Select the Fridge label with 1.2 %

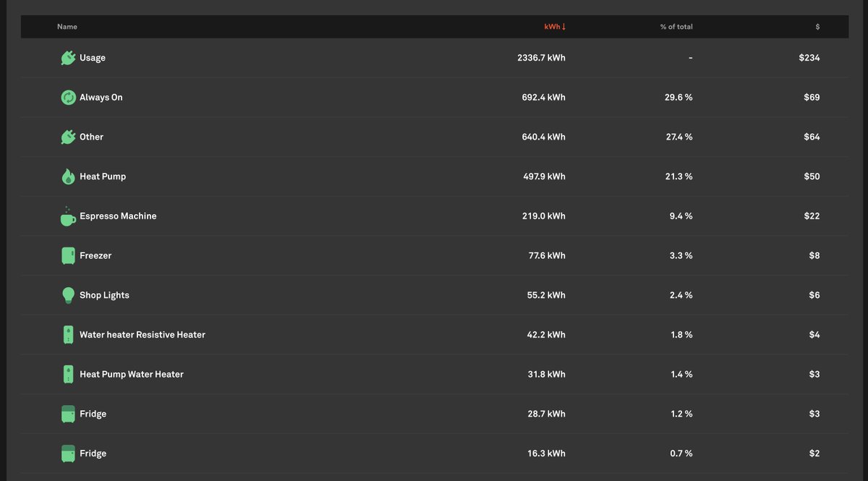93,414
